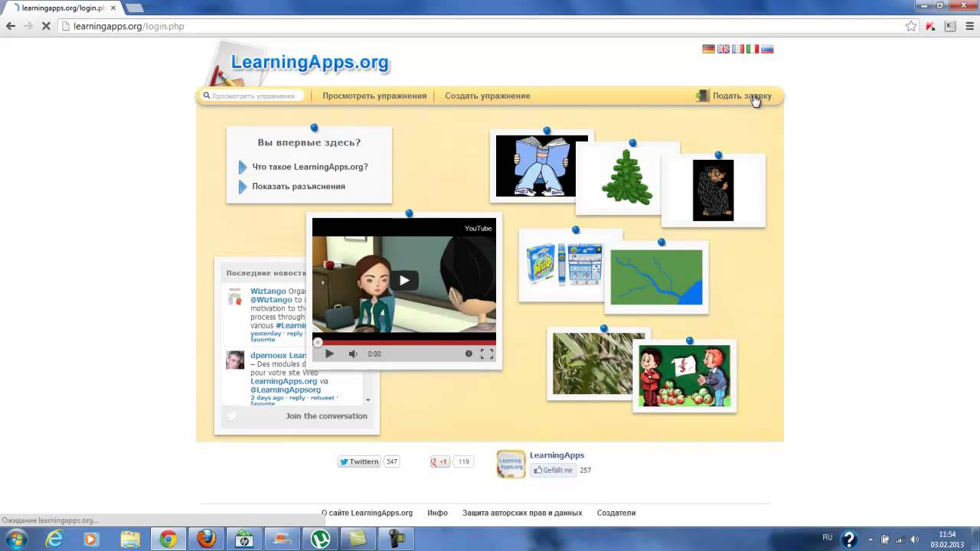This screenshot has width=980, height=551.
Task: Open 'Показать разъяснения' link
Action: pyautogui.click(x=299, y=187)
